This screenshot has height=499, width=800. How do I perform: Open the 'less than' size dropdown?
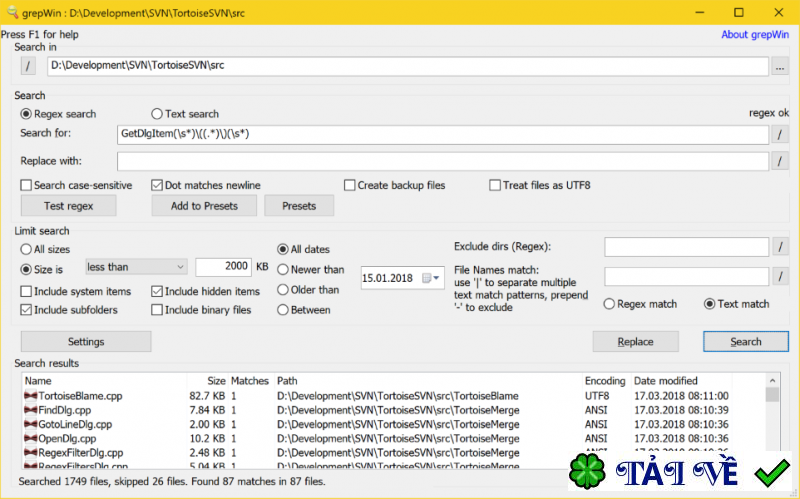135,267
